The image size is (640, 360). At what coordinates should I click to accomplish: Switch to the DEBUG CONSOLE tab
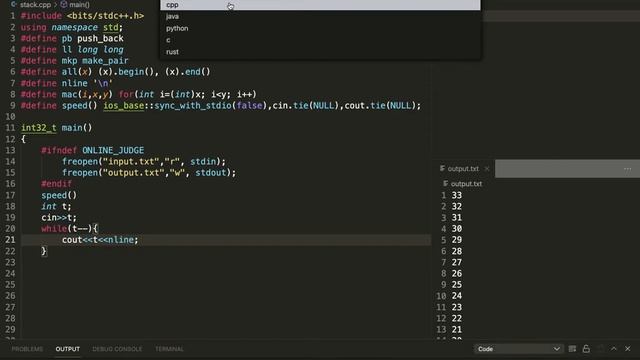click(117, 349)
